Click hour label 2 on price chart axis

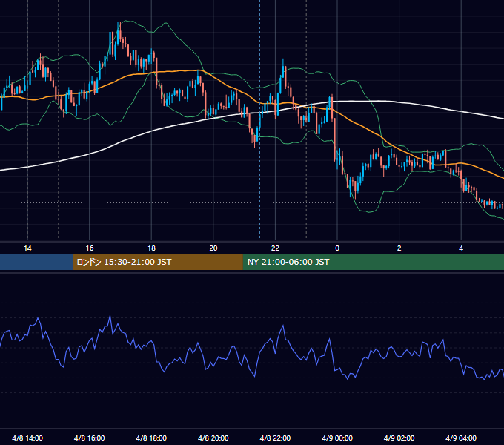(399, 248)
